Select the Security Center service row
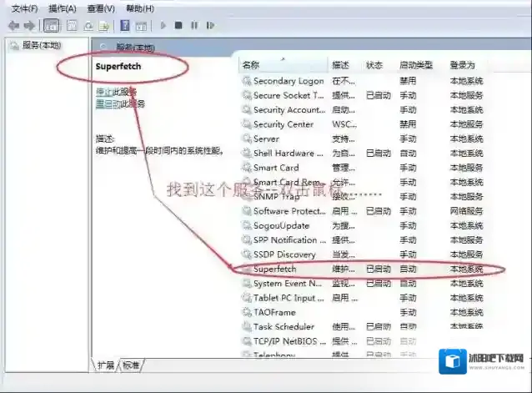This screenshot has height=393, width=532. (x=363, y=124)
